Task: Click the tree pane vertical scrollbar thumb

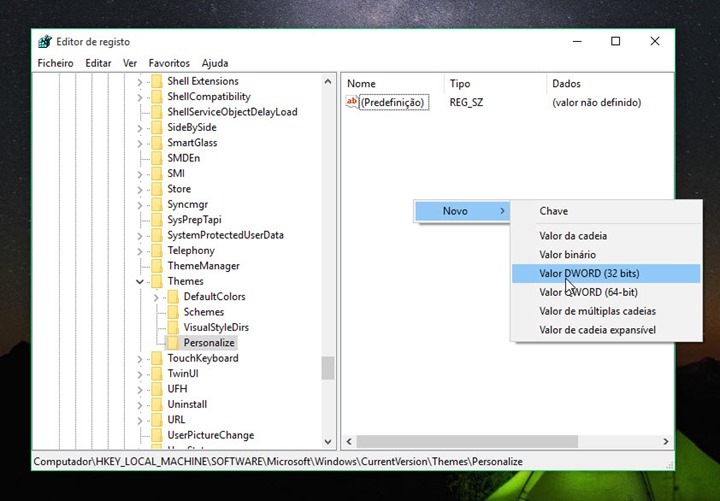Action: point(328,368)
